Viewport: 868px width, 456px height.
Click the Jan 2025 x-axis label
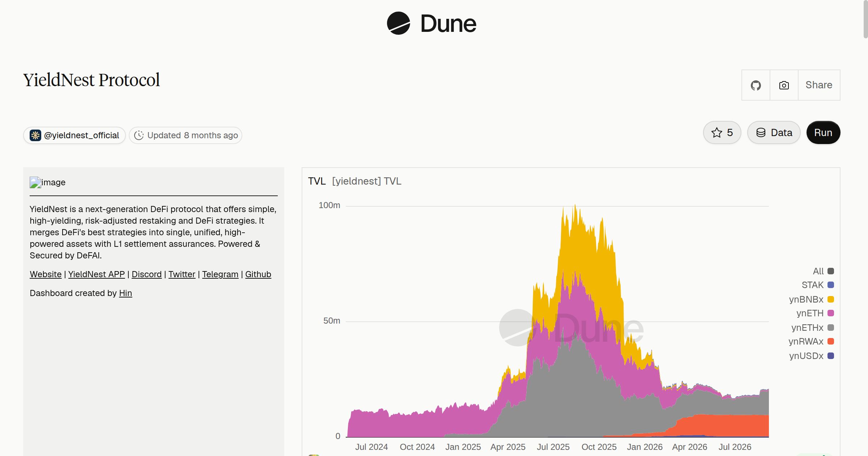(463, 447)
